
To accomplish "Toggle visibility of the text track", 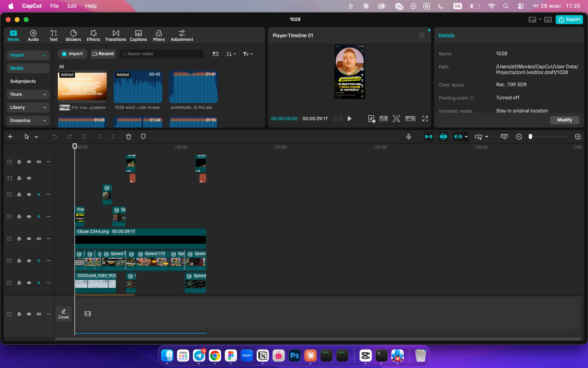I will coord(29,178).
